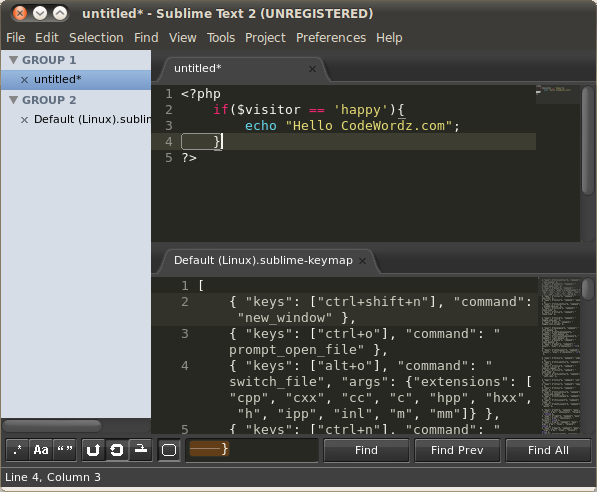The image size is (597, 492).
Task: Click 'prompt_open_file' text in keymap
Action: click(x=297, y=350)
